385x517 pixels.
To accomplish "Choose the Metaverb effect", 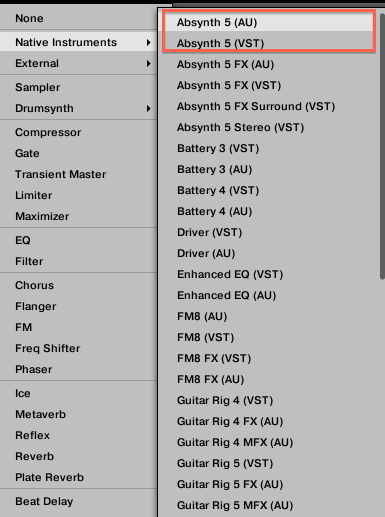I will coord(78,414).
